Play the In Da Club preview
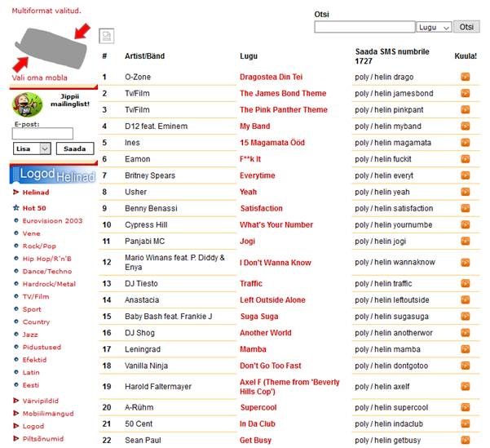The width and height of the screenshot is (490, 448). point(465,424)
